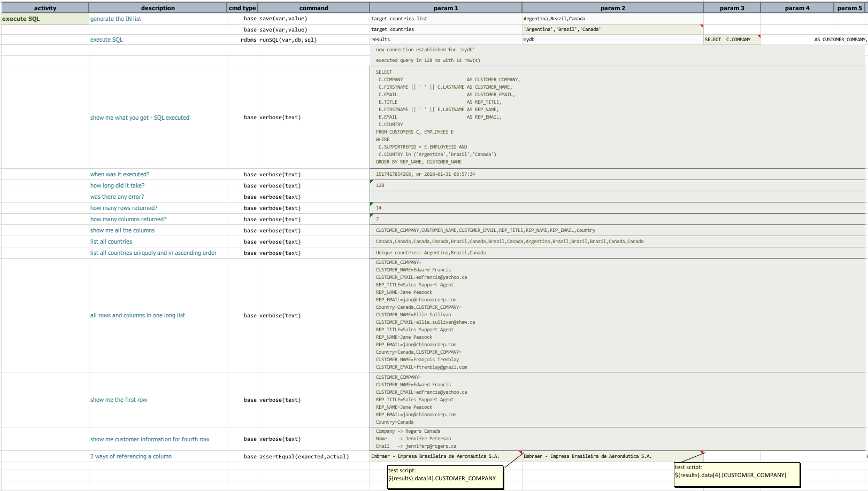The width and height of the screenshot is (868, 491).
Task: Select the 'show me the first row' cell
Action: tap(158, 400)
